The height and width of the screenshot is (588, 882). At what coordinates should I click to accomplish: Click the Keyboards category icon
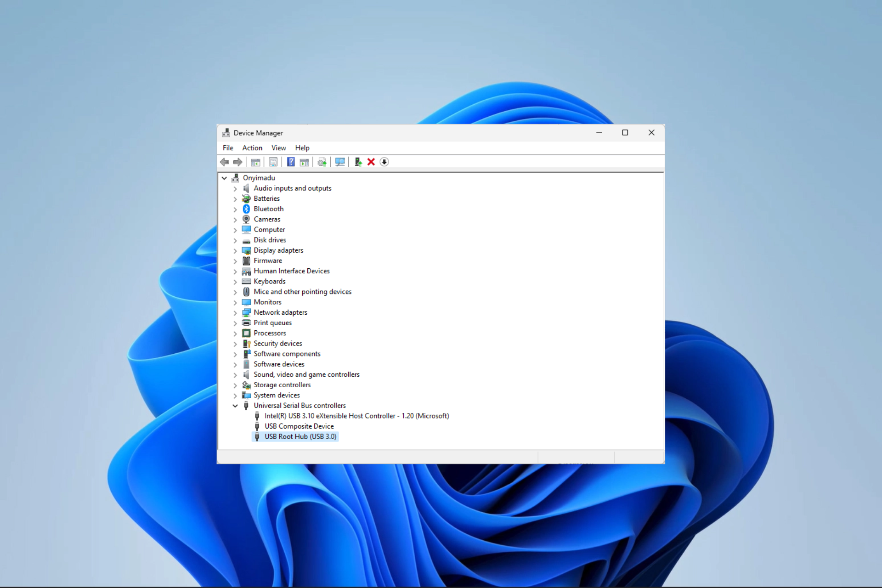click(246, 281)
